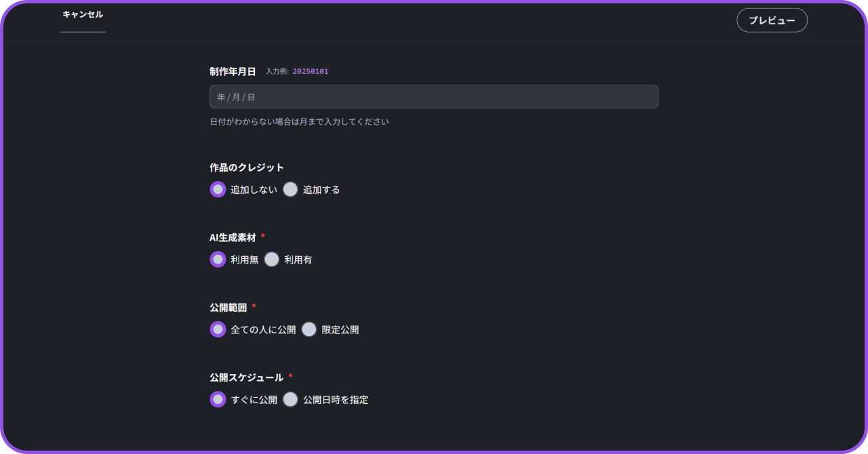Choose the 利用有 radio button

[271, 260]
